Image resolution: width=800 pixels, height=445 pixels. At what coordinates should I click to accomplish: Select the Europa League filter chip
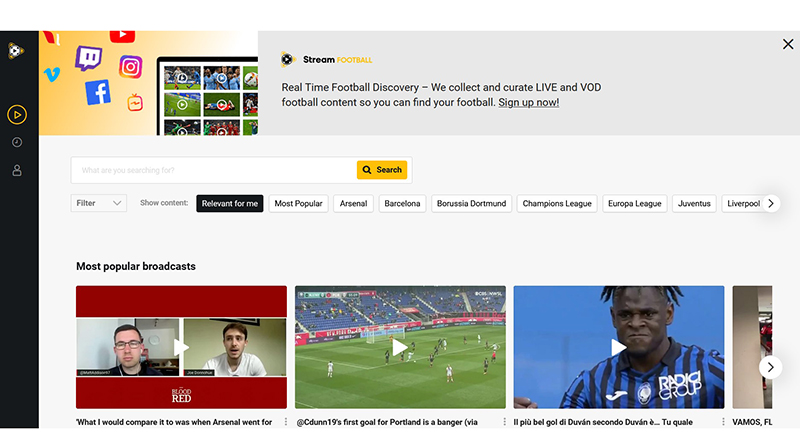point(635,204)
